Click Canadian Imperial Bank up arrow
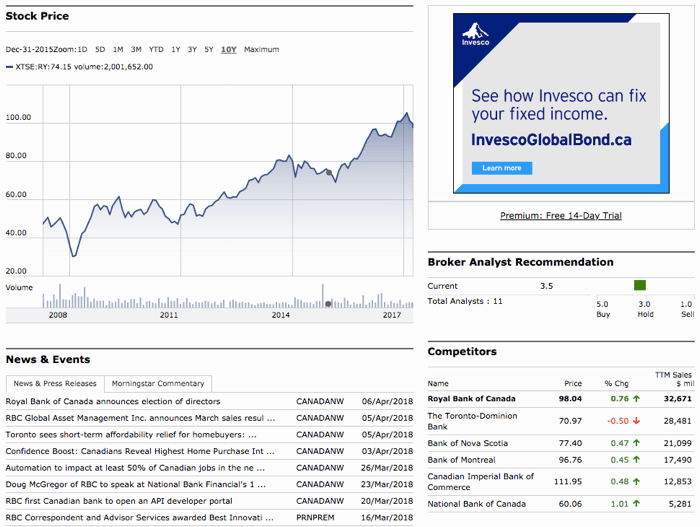Image resolution: width=700 pixels, height=527 pixels. [637, 481]
